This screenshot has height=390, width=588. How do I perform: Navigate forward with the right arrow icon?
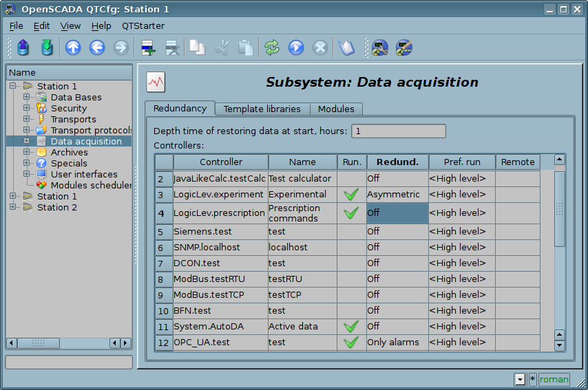click(121, 48)
